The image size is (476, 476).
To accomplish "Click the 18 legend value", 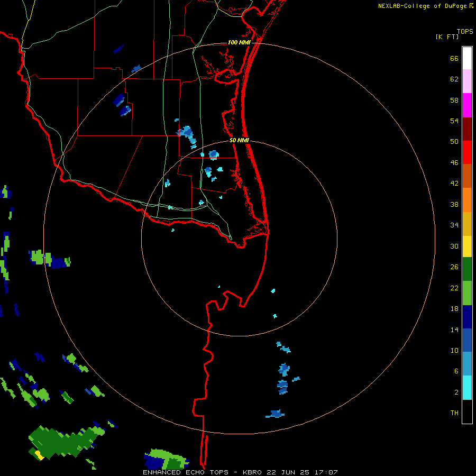I will (x=454, y=309).
